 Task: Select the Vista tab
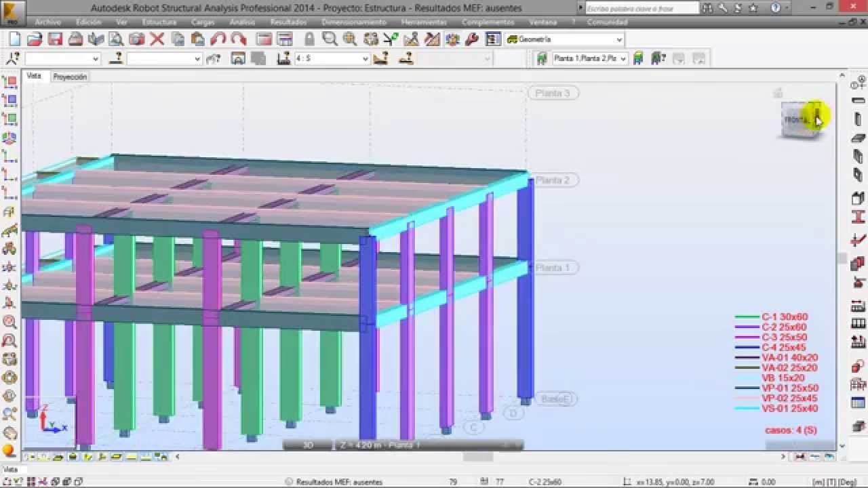[34, 76]
